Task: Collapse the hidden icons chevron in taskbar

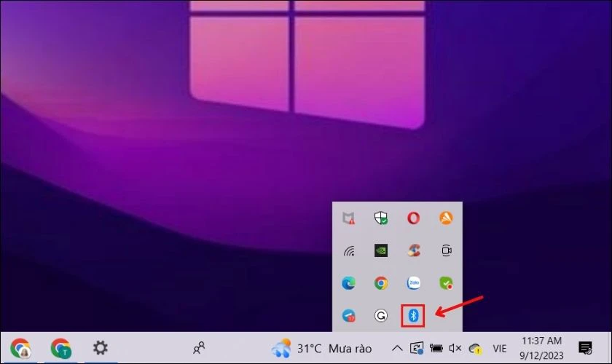Action: [397, 348]
